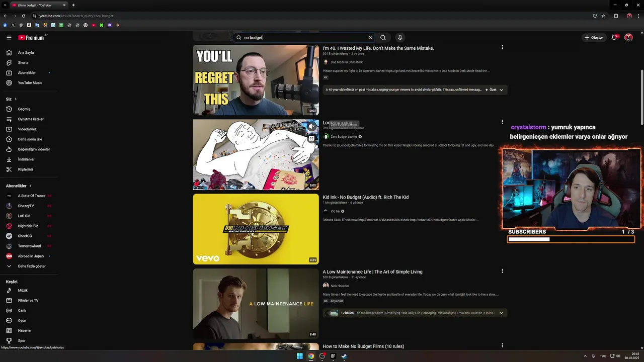Image resolution: width=644 pixels, height=362 pixels.
Task: Open the account avatar menu
Action: coord(628,38)
